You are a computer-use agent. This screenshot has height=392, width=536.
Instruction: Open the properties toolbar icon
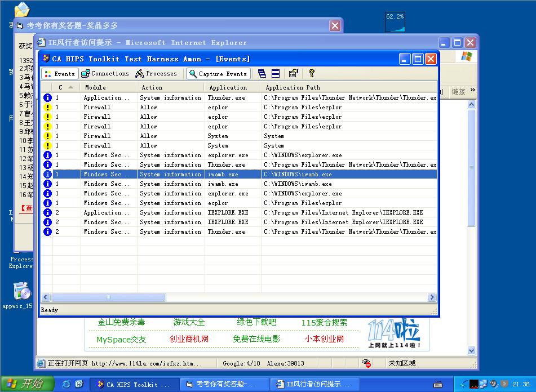tap(293, 73)
